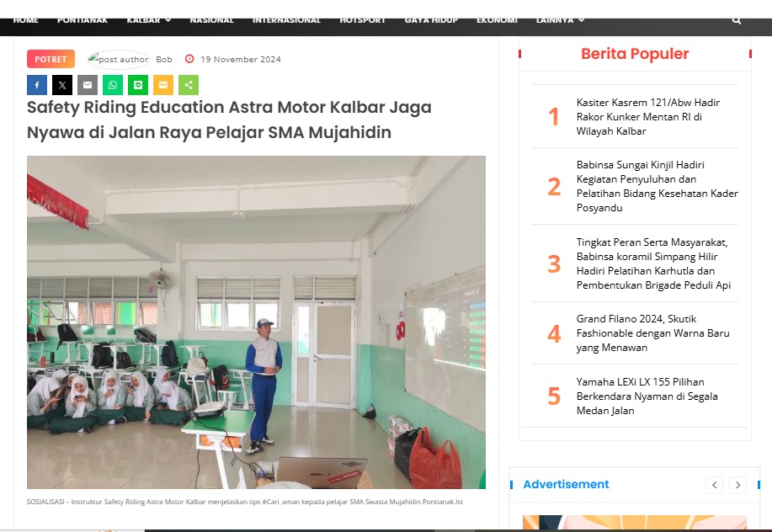The image size is (772, 532).
Task: Share via the green Line icon
Action: [138, 85]
